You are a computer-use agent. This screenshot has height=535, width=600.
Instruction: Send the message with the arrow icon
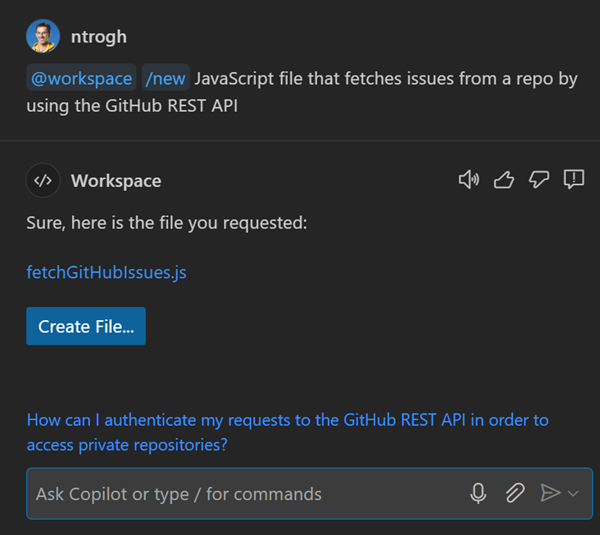549,493
